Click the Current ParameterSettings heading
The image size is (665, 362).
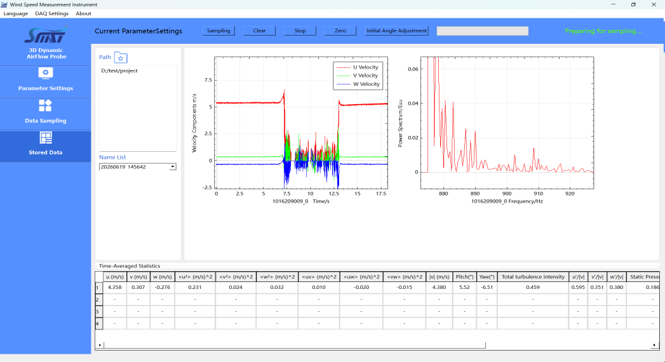tap(138, 31)
